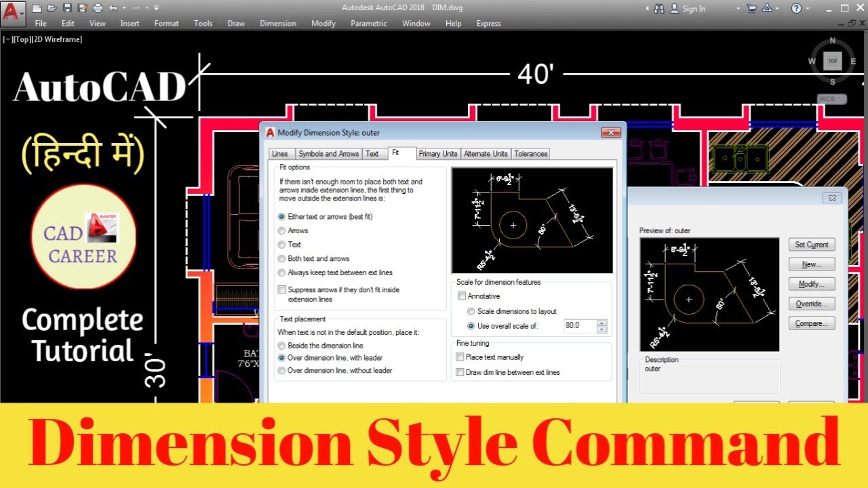Select Always keep text between ext lines
868x488 pixels.
point(281,272)
